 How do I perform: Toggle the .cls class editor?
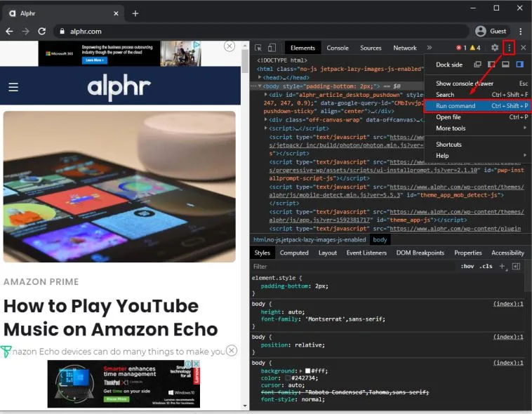click(486, 267)
